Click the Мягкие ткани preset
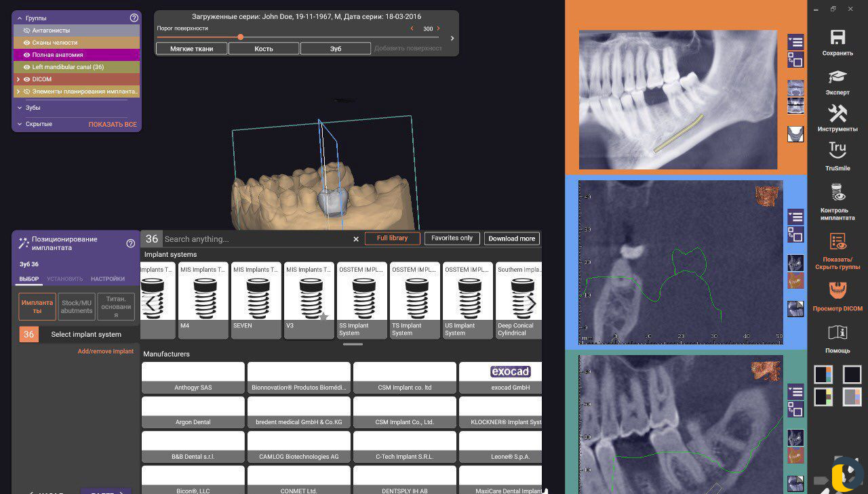Screen dimensions: 868x494 tap(191, 49)
